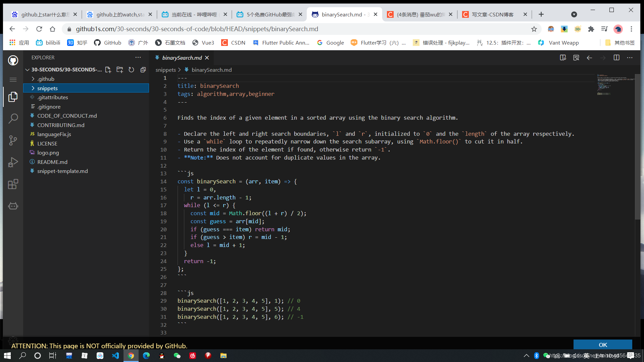The image size is (644, 362).
Task: Open the .gitignore file
Action: point(49,107)
